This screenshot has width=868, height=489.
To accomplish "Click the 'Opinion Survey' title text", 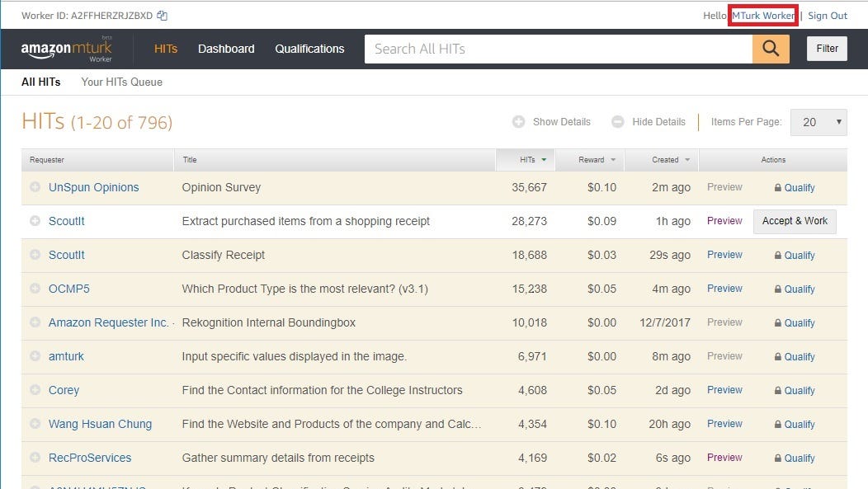I will click(221, 187).
